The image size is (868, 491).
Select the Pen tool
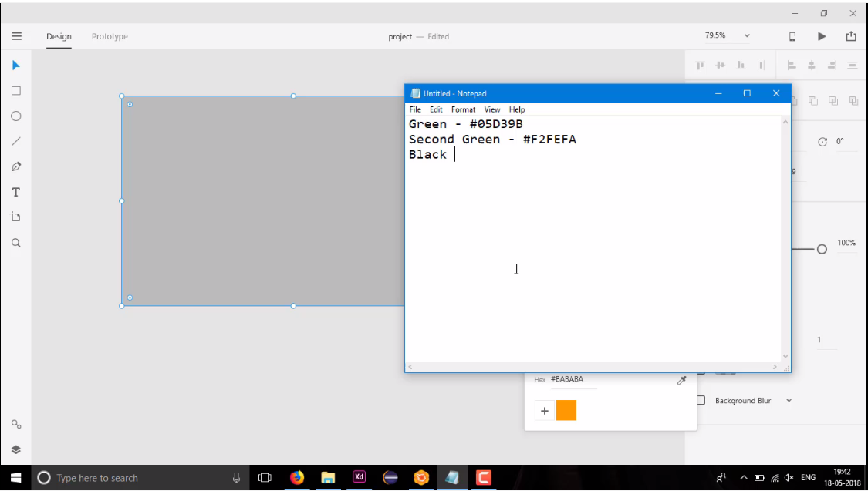[x=15, y=166]
